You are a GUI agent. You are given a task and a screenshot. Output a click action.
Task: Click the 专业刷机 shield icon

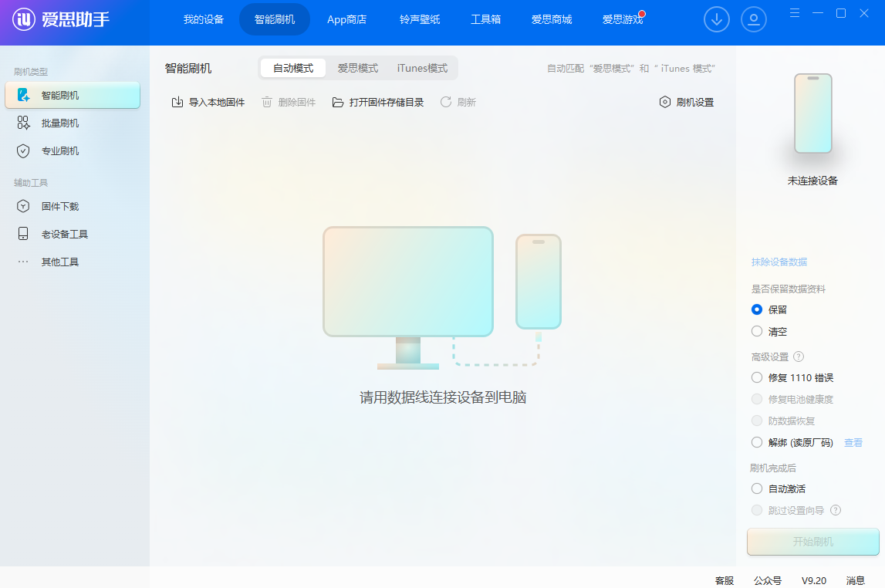[x=23, y=150]
